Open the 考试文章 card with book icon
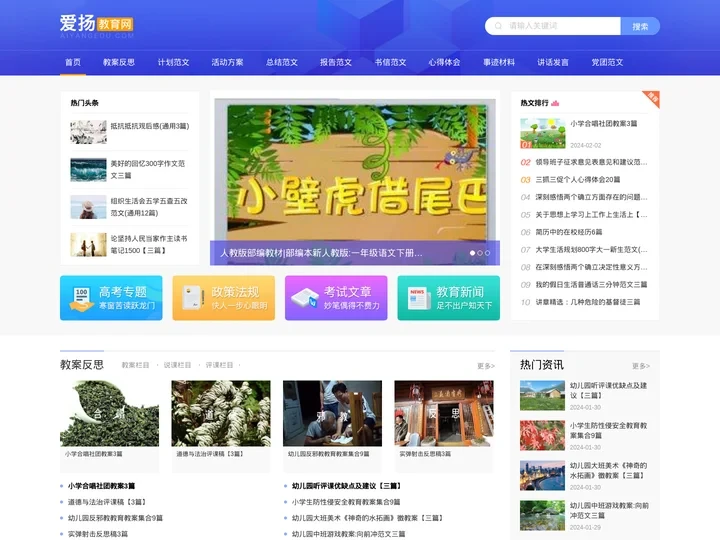The width and height of the screenshot is (720, 540). pos(336,298)
